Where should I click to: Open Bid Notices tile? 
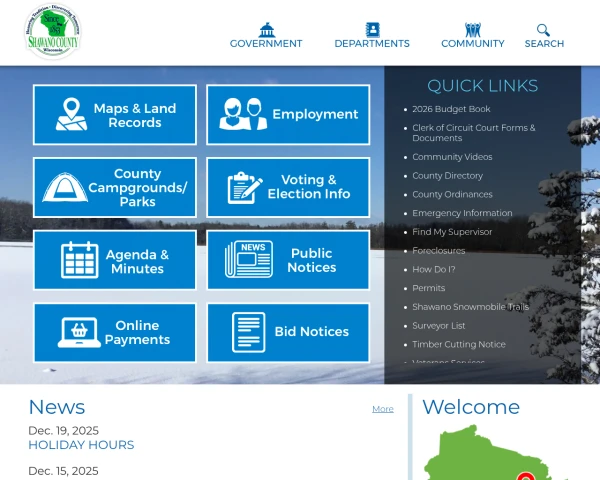point(288,333)
